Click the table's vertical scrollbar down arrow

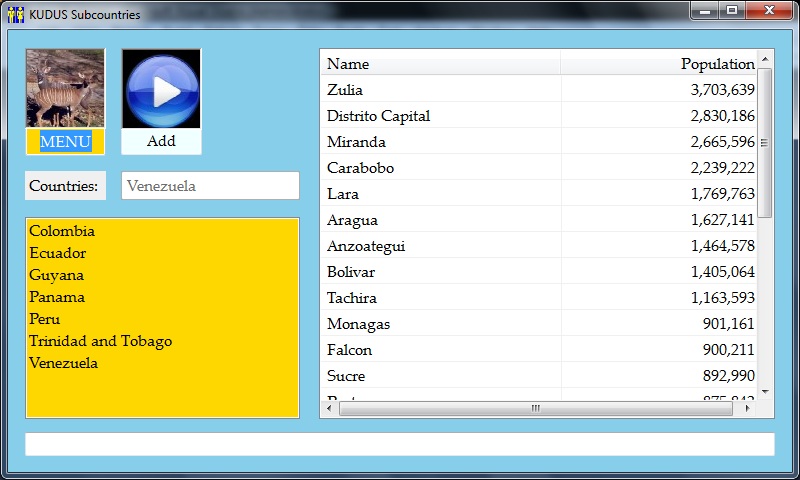pyautogui.click(x=765, y=392)
